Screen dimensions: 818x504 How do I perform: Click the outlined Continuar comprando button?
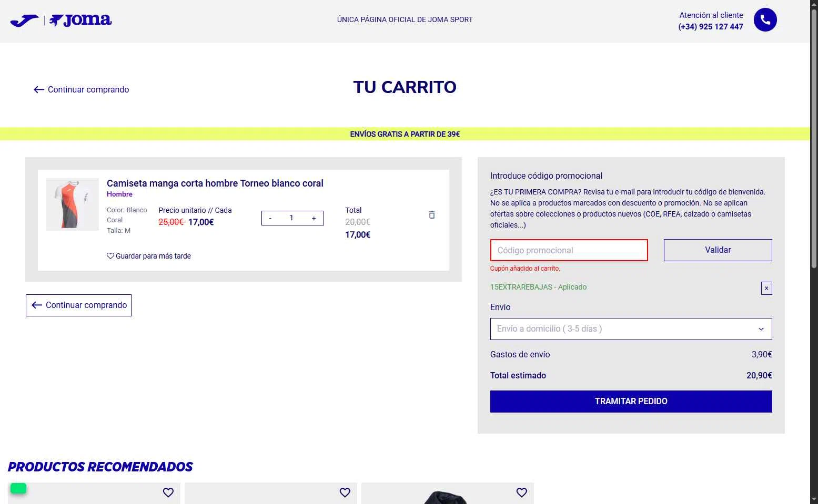point(78,305)
